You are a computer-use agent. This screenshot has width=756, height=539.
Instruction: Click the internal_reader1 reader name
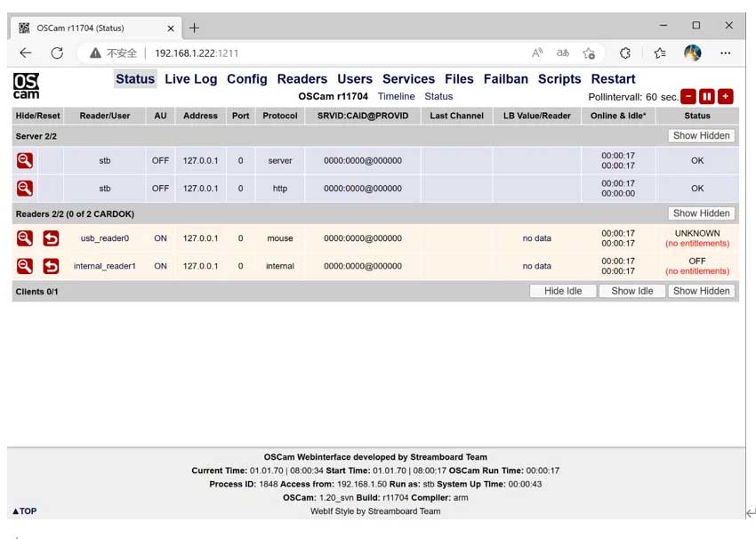(x=105, y=266)
